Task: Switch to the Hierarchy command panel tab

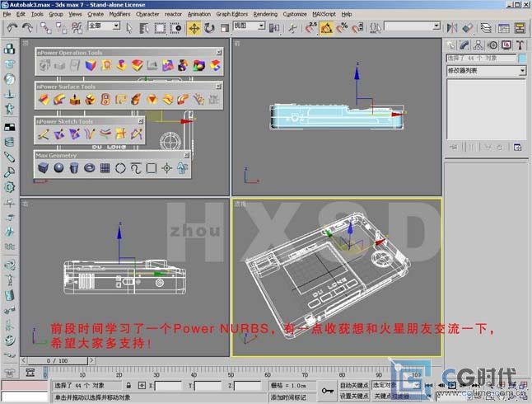Action: [x=478, y=45]
